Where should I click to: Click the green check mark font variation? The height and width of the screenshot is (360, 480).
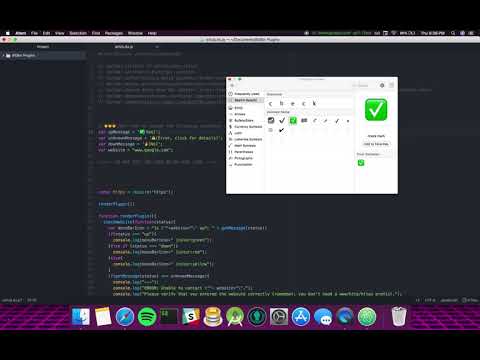[361, 163]
